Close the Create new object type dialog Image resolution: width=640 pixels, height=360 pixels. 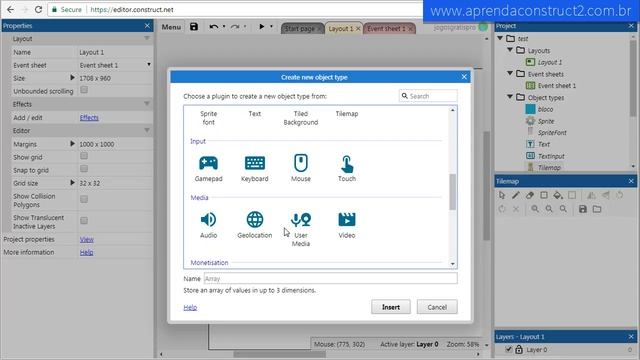464,77
